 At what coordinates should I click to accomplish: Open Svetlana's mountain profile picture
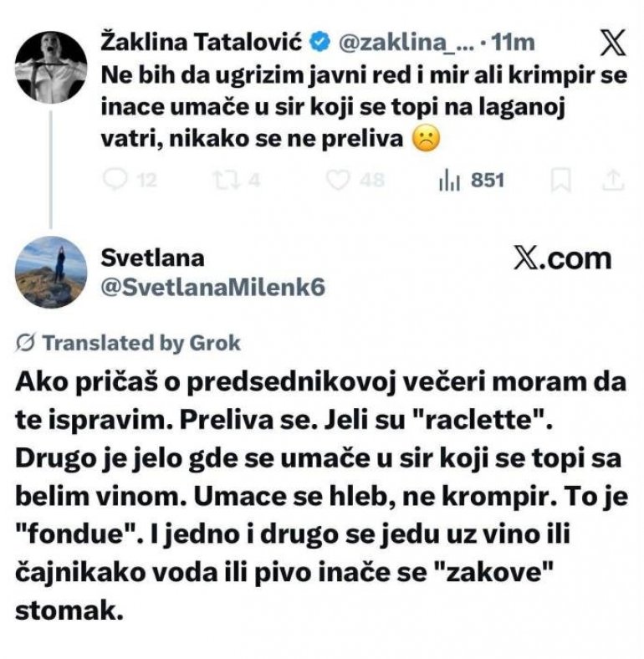tap(51, 272)
